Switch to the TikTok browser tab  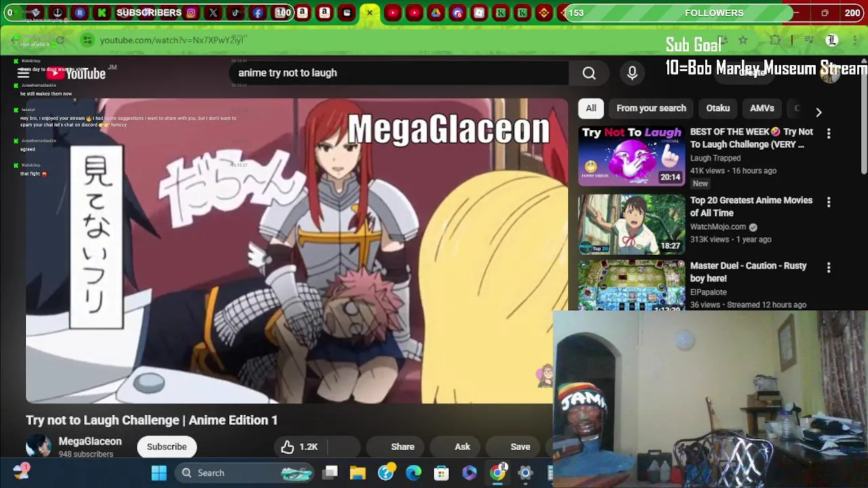tap(235, 13)
